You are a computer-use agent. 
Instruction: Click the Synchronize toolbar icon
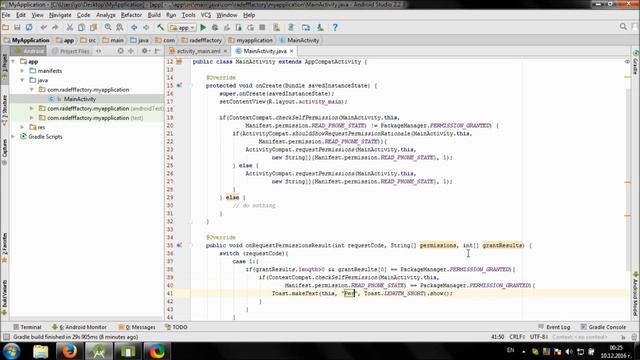[x=29, y=27]
